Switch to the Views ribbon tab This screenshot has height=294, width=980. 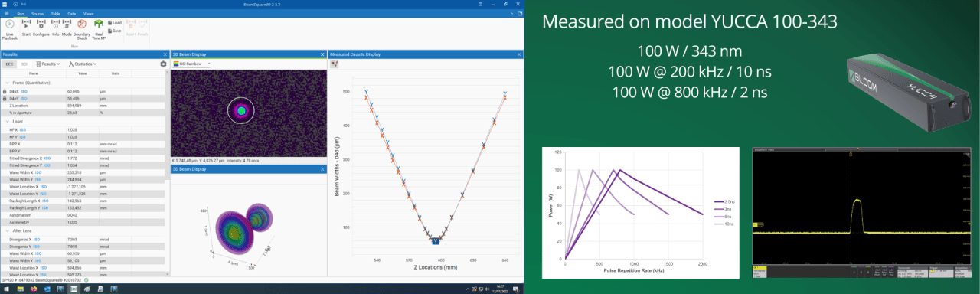tap(89, 13)
